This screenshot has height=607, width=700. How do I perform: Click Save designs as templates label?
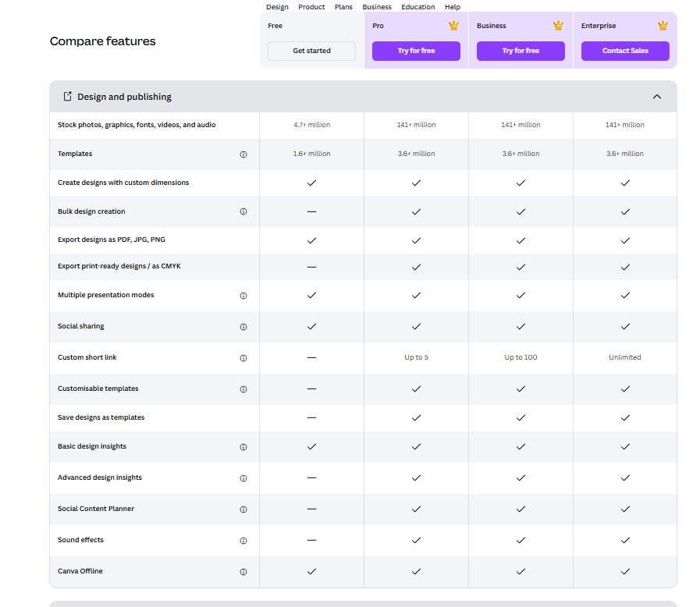101,417
